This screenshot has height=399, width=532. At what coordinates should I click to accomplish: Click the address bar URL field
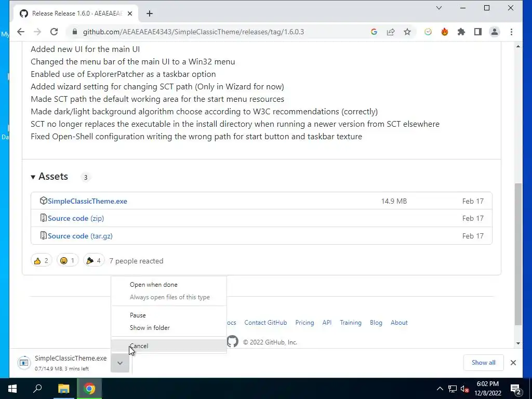[193, 32]
